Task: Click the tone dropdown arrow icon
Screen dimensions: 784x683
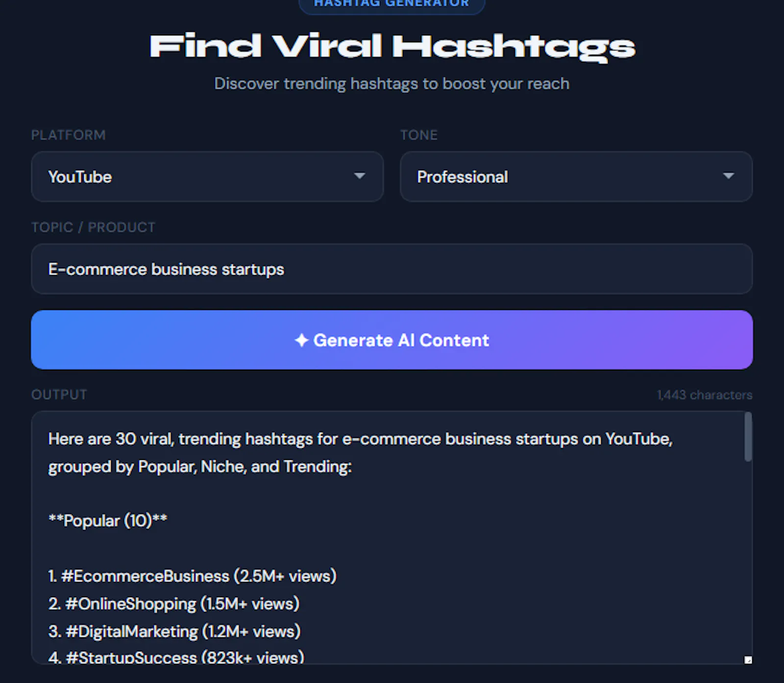Action: point(729,176)
